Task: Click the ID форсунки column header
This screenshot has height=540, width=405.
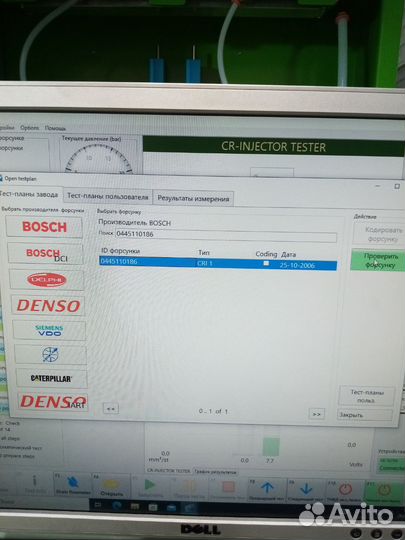Action: point(121,251)
